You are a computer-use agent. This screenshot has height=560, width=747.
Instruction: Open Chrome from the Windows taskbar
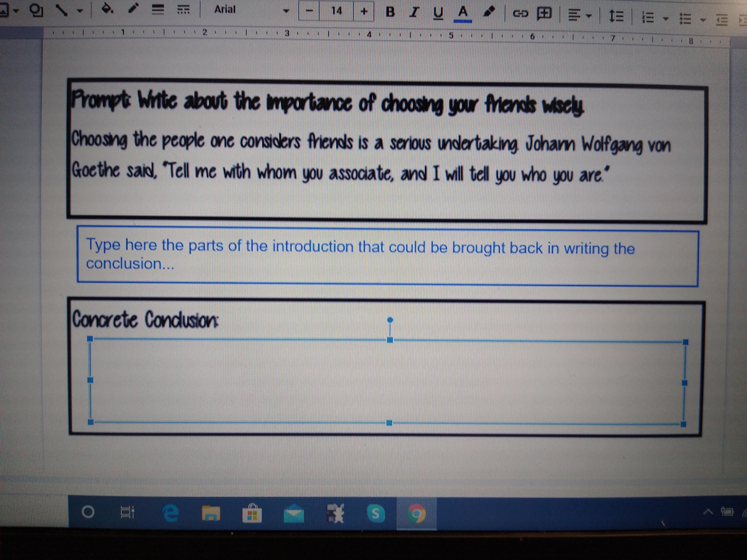pos(416,514)
